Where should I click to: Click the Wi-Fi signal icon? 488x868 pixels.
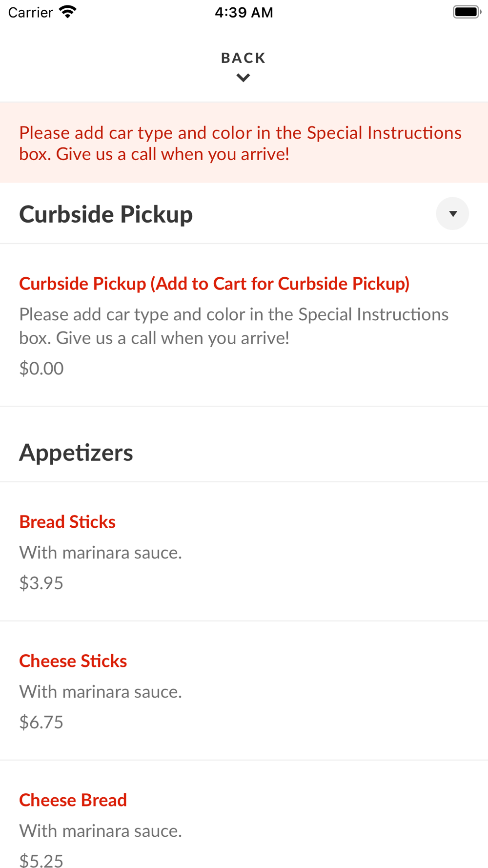(68, 12)
